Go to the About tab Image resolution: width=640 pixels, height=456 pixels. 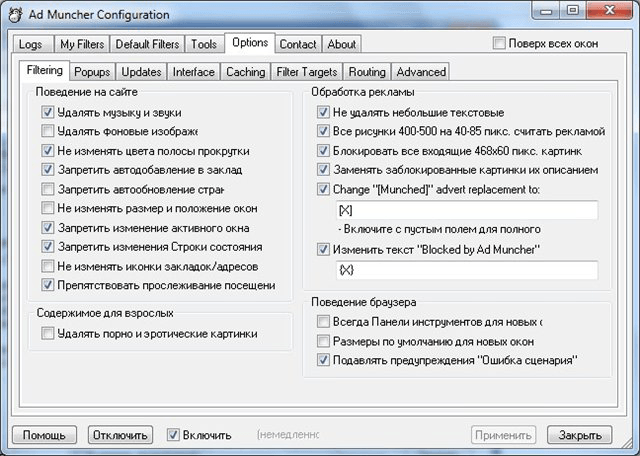click(342, 44)
